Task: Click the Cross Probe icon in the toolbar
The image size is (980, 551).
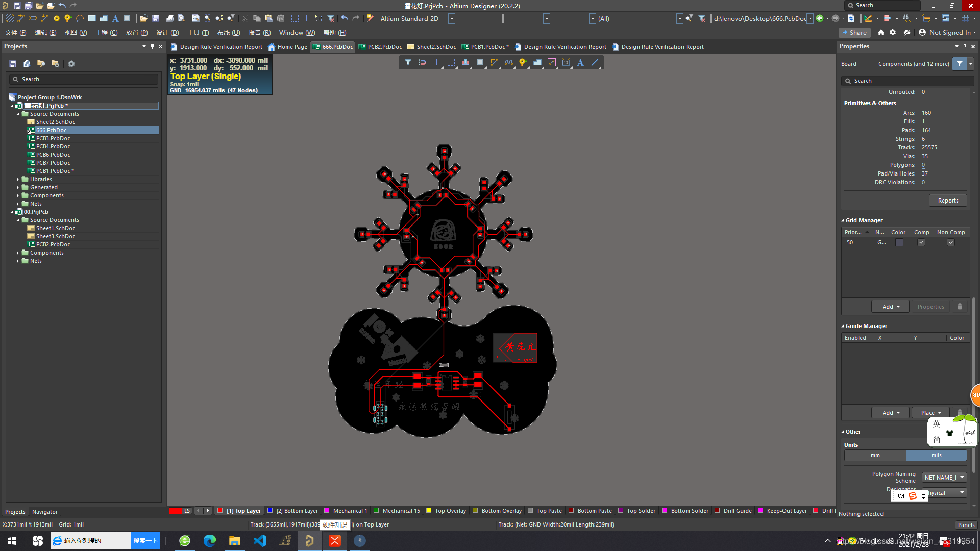Action: point(370,18)
